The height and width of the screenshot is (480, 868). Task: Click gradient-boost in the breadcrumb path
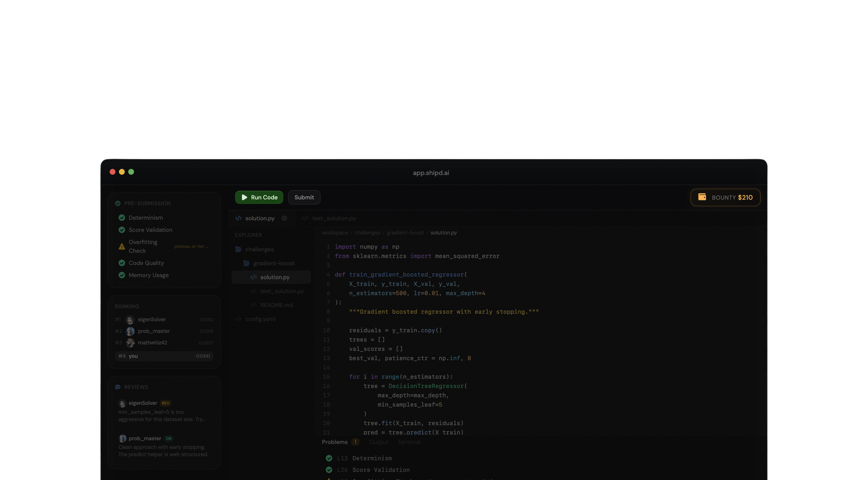(x=405, y=232)
